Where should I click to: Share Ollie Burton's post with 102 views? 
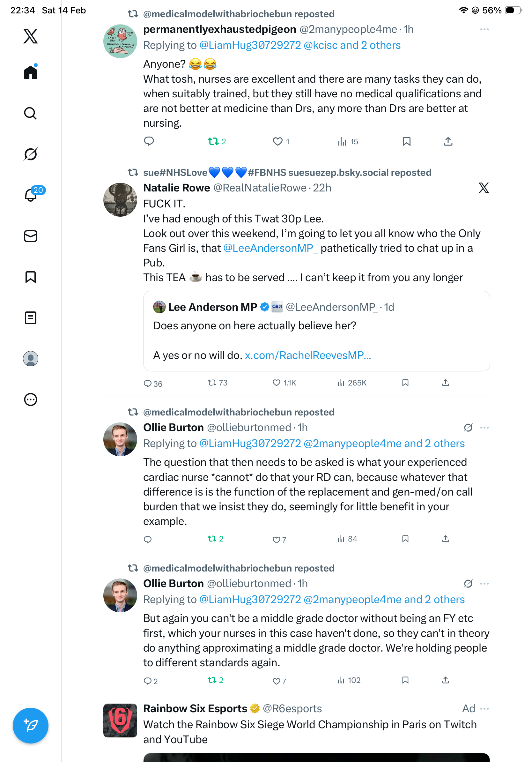(x=446, y=680)
